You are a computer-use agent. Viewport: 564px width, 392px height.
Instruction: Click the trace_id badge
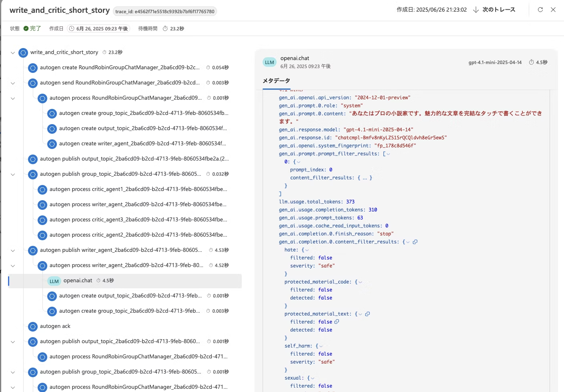pos(165,11)
